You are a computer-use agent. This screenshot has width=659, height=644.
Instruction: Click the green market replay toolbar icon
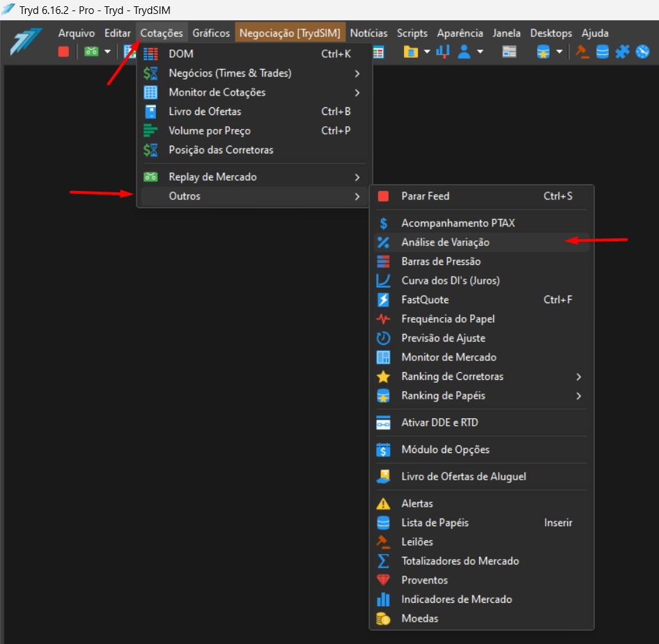pos(91,52)
